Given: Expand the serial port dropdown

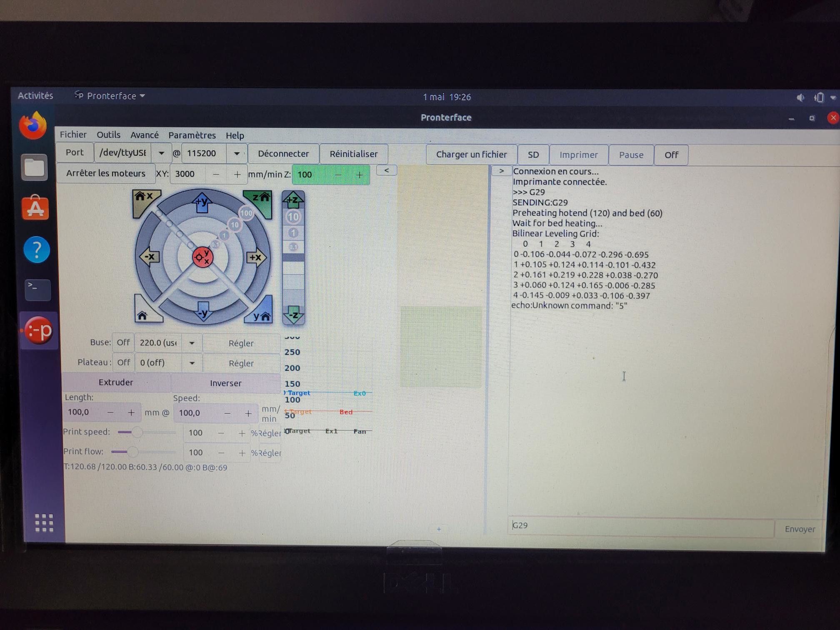Looking at the screenshot, I should [x=161, y=153].
